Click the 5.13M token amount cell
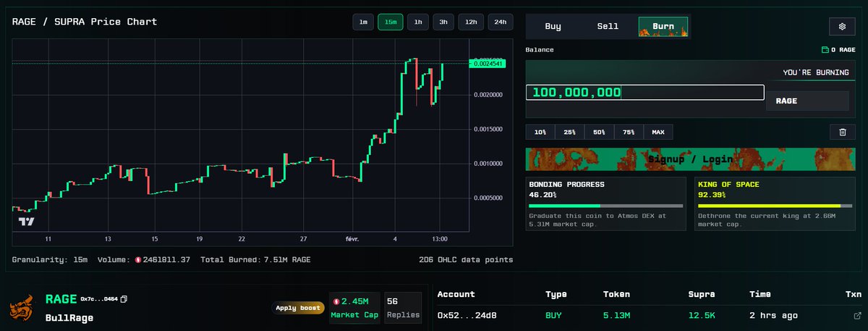The image size is (868, 331). click(x=616, y=316)
